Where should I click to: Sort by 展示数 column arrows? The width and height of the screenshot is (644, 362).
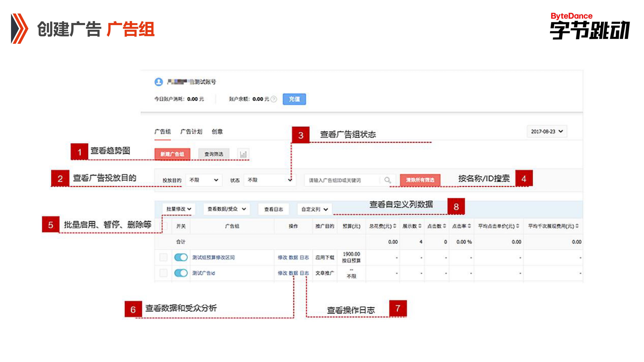pos(420,226)
